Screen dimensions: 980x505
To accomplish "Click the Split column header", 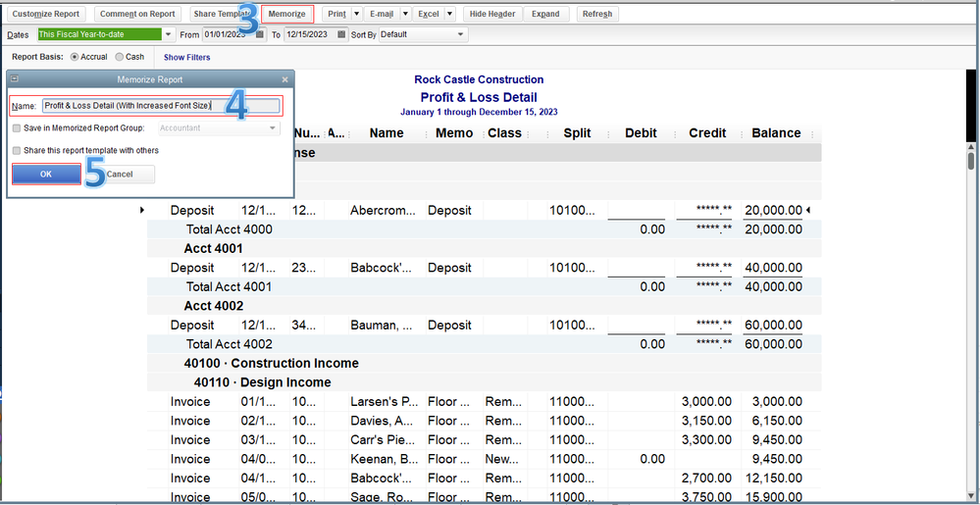I will [577, 133].
